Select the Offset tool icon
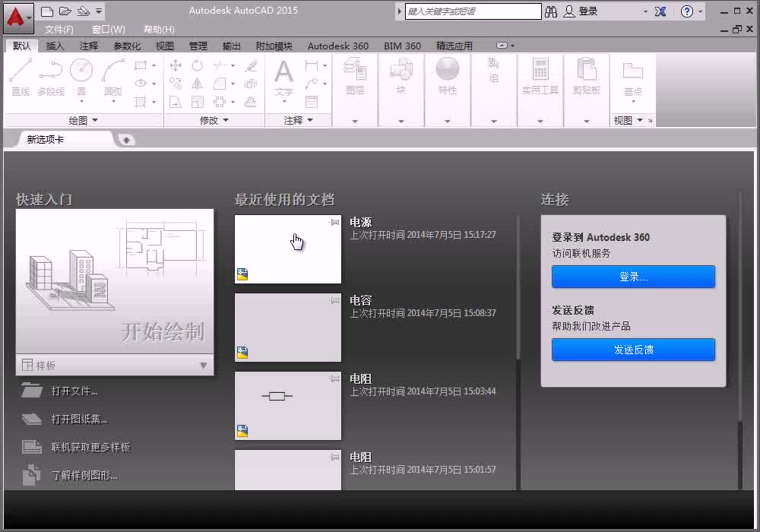The height and width of the screenshot is (532, 760). 251,102
